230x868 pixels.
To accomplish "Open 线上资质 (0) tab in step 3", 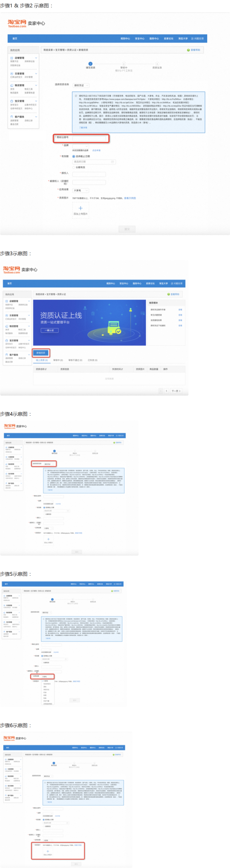I will click(42, 360).
